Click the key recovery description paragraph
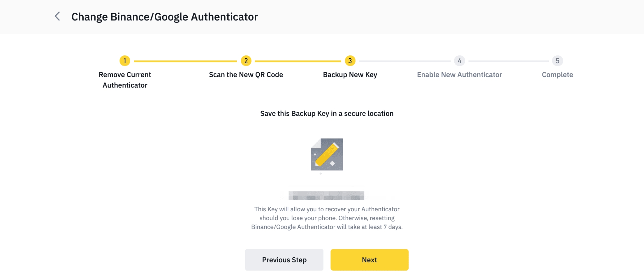The height and width of the screenshot is (280, 644). coord(327,218)
